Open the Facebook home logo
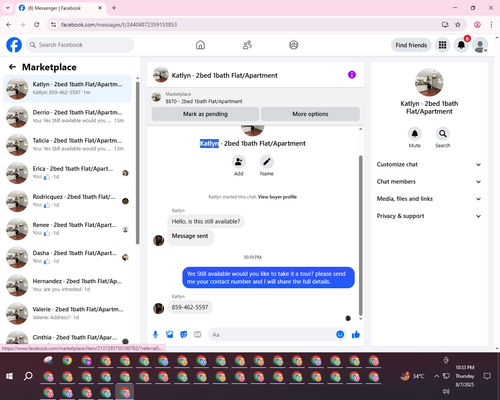The height and width of the screenshot is (400, 500). tap(14, 45)
